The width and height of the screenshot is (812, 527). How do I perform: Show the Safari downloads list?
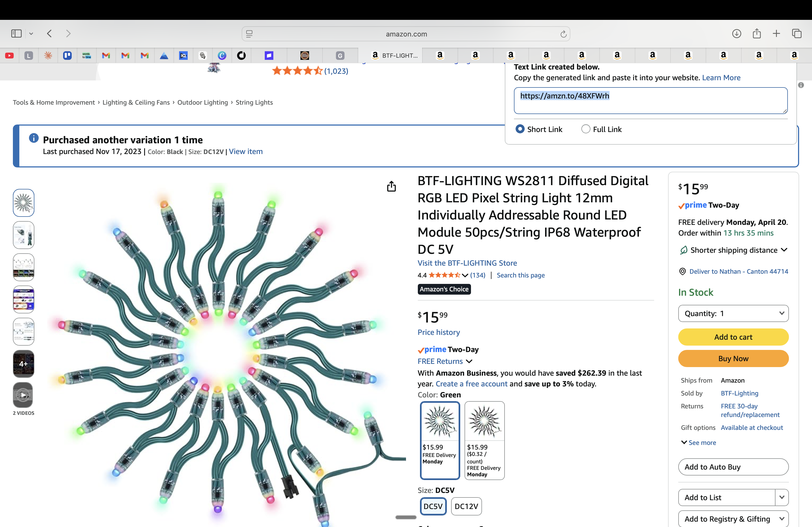click(737, 33)
